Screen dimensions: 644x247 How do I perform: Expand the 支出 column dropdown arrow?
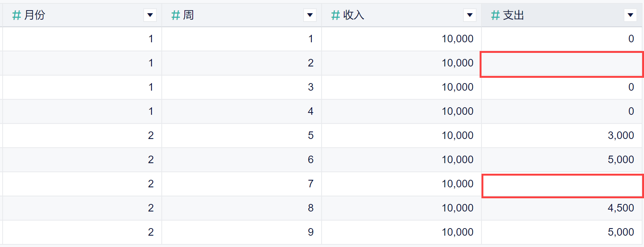(x=630, y=15)
